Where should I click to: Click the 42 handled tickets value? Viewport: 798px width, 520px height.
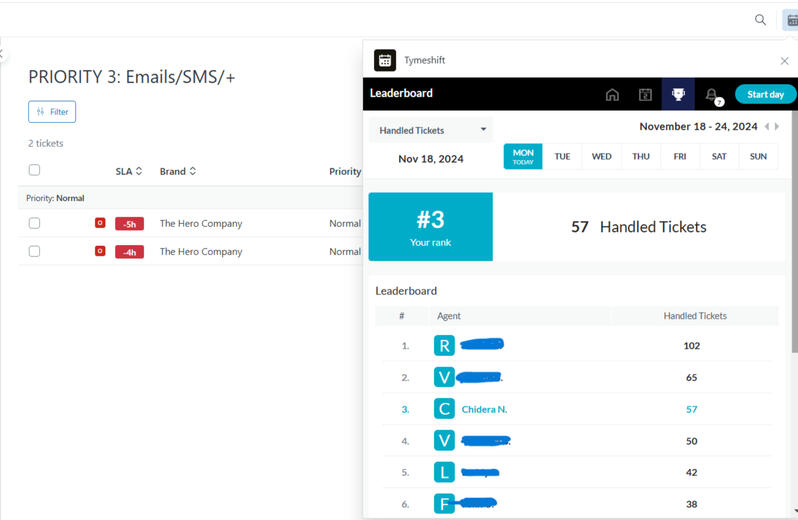[x=692, y=473]
